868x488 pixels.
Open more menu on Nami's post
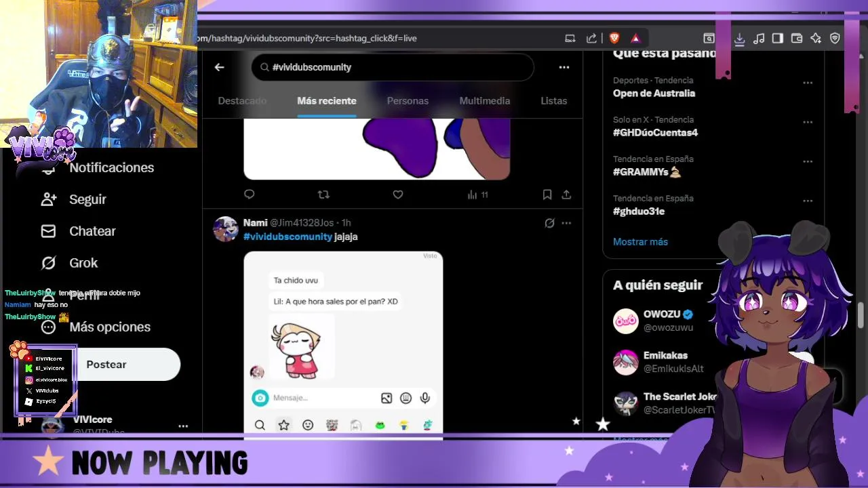click(566, 223)
